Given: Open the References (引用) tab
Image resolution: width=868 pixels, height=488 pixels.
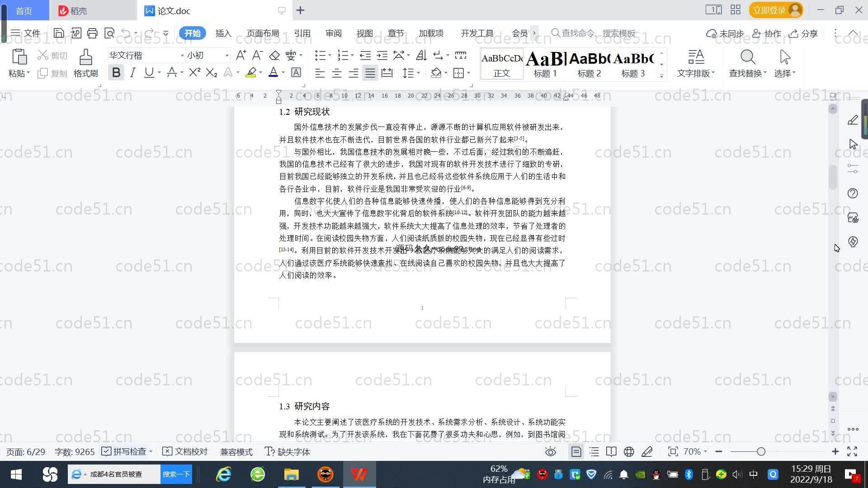Looking at the screenshot, I should coord(302,33).
